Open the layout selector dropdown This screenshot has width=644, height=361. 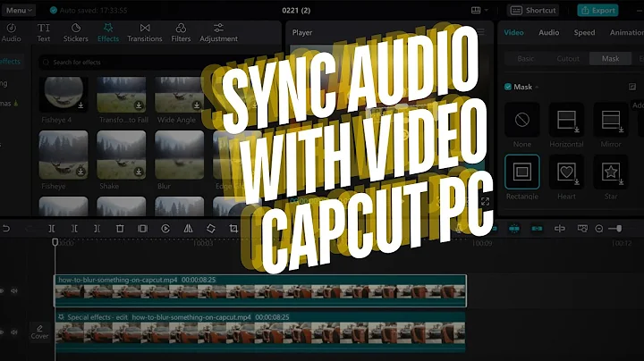(479, 10)
